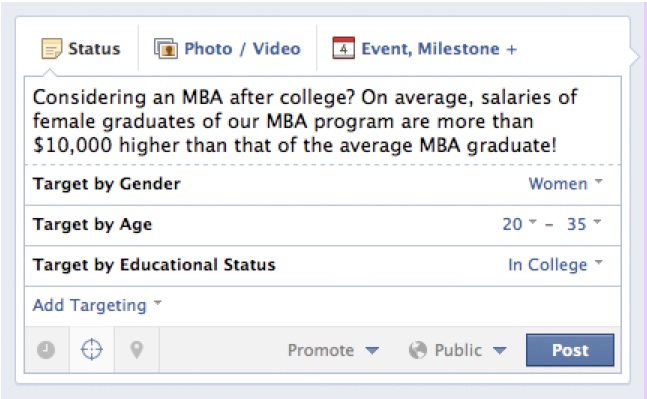Open the Event, Milestone + tab
647x399 pixels.
[425, 49]
